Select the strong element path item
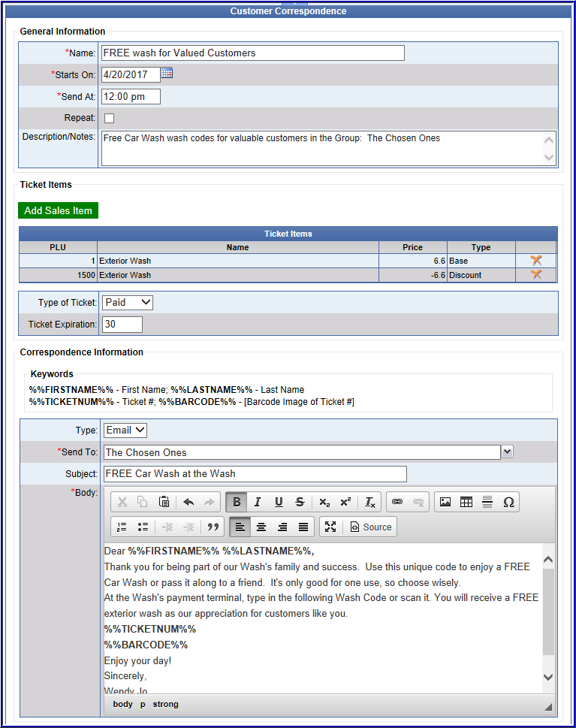Screen dimensions: 576x728 click(165, 704)
